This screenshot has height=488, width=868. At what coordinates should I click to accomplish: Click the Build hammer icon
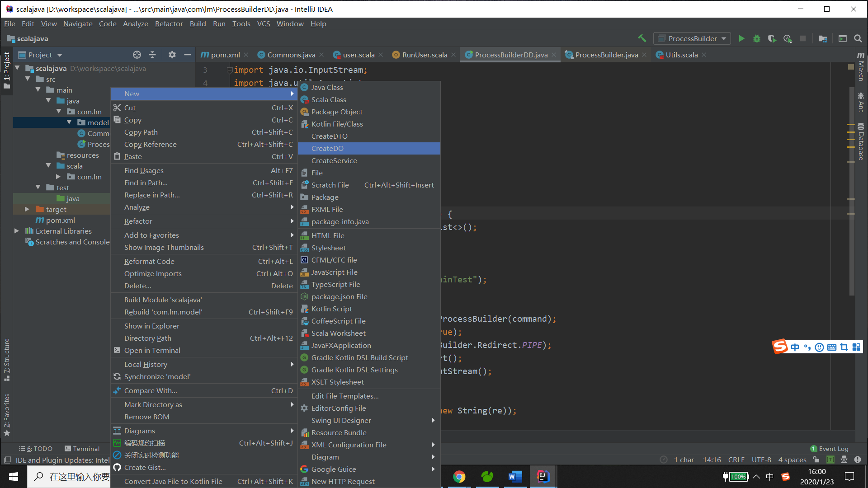pyautogui.click(x=642, y=39)
